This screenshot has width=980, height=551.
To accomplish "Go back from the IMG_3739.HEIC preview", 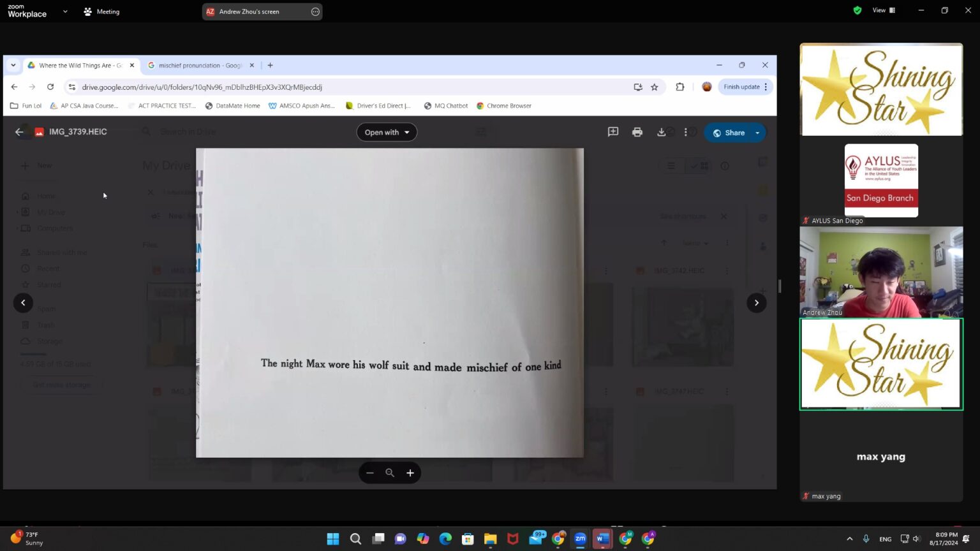I will 19,132.
